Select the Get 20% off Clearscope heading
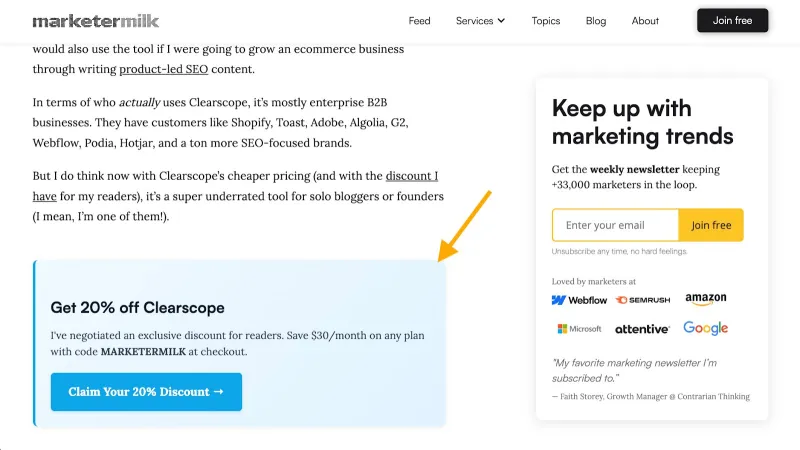This screenshot has width=800, height=450. point(137,308)
